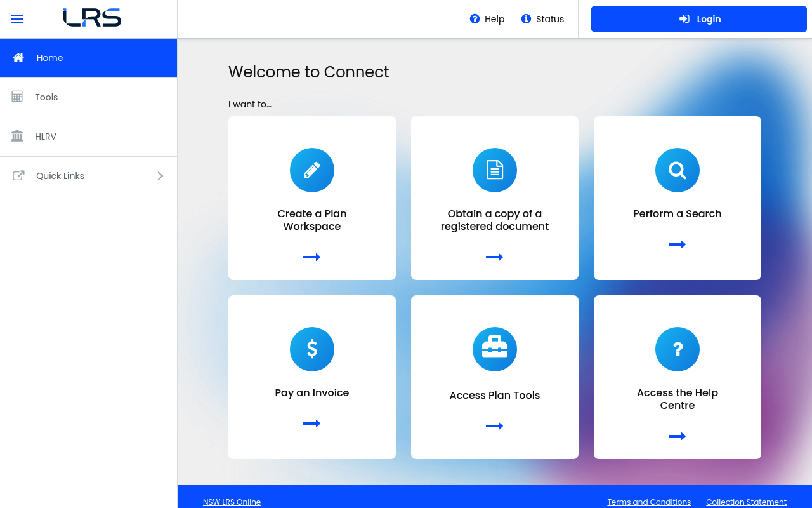Click the arrow under Pay an Invoice
The height and width of the screenshot is (508, 812).
coord(312,424)
